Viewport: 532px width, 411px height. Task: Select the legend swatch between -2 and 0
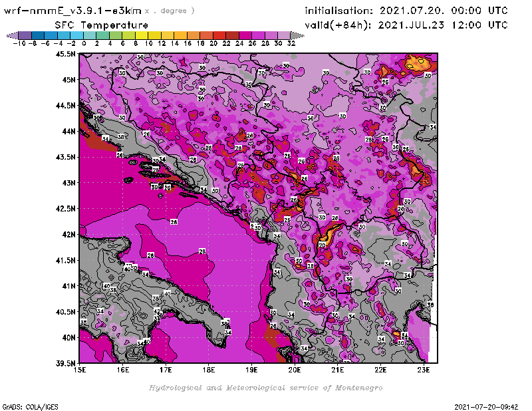pyautogui.click(x=76, y=35)
